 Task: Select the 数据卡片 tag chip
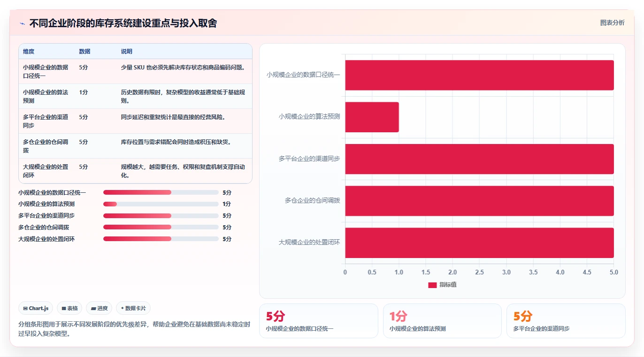tap(133, 308)
